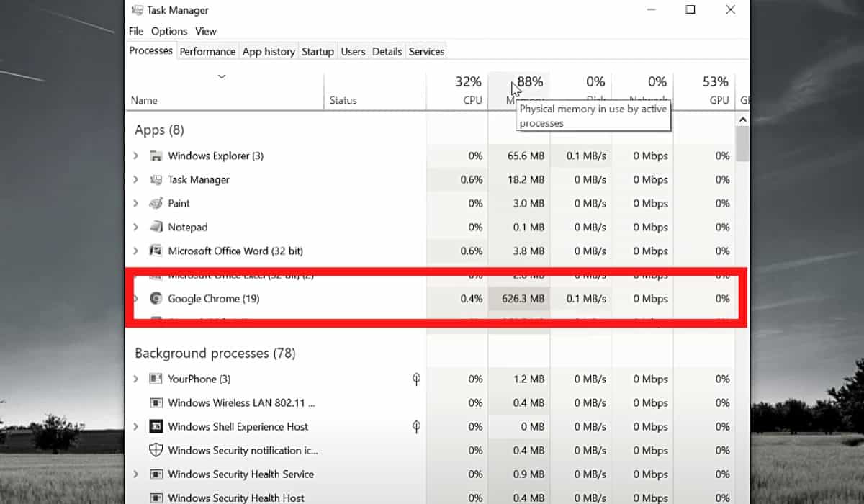Click Windows Explorer's 0.1 MB/s disk value
Image resolution: width=864 pixels, height=504 pixels.
pos(586,156)
